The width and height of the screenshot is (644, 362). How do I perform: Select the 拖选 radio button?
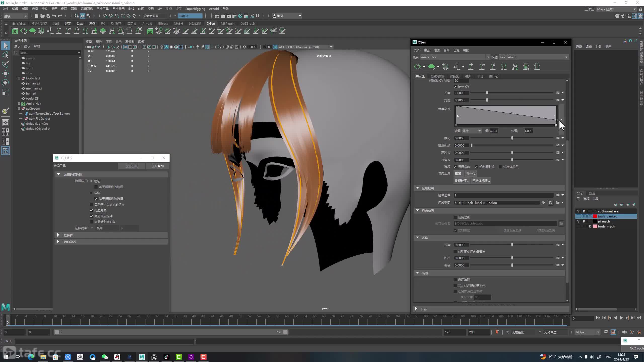[x=91, y=193]
